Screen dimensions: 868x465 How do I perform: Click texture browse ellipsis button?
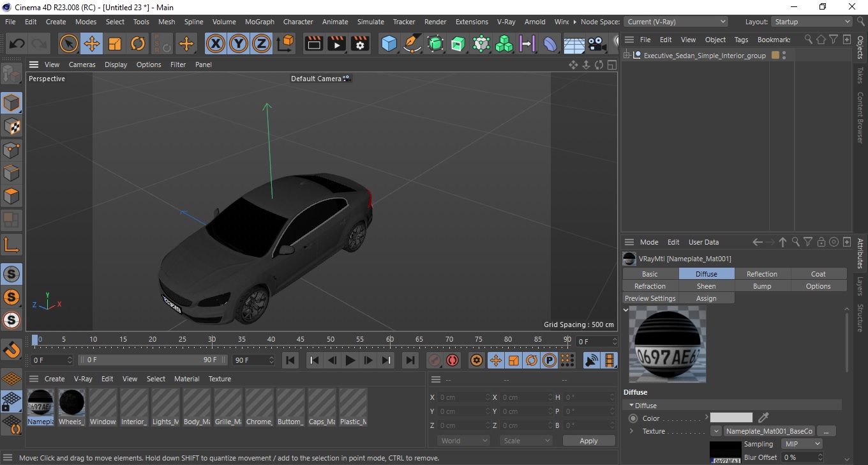tap(826, 431)
